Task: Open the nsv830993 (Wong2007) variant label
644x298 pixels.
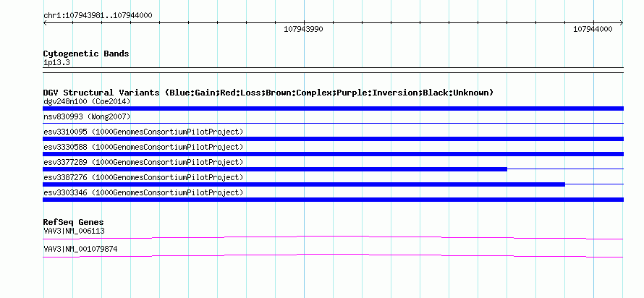Action: click(x=87, y=116)
